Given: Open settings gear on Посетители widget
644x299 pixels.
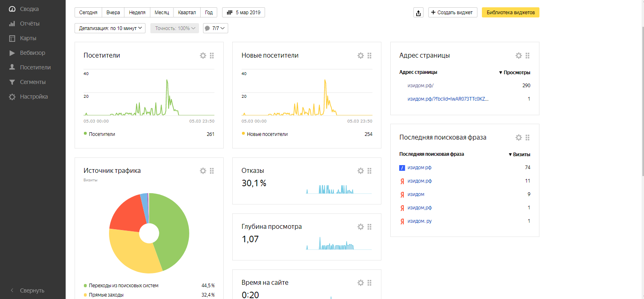Looking at the screenshot, I should [x=203, y=56].
